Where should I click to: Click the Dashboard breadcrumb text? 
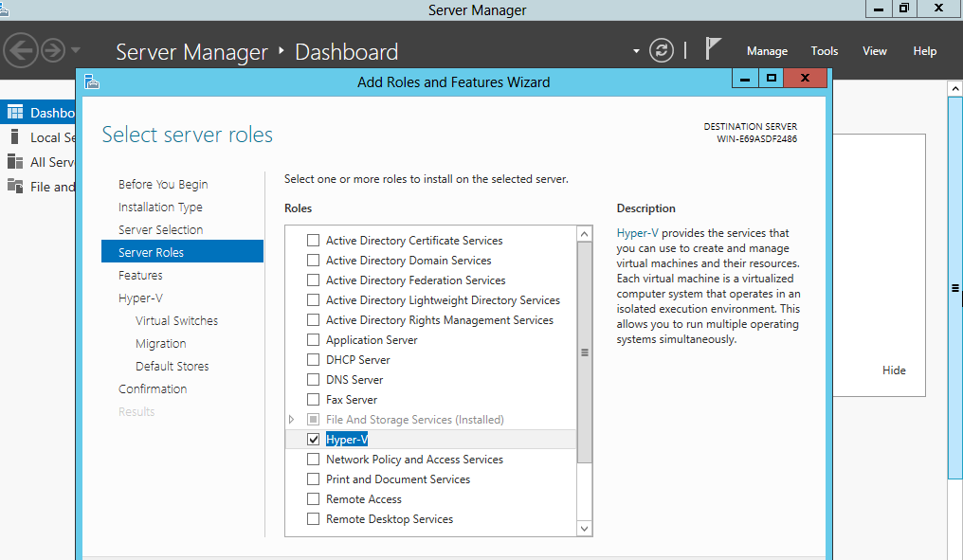[346, 51]
